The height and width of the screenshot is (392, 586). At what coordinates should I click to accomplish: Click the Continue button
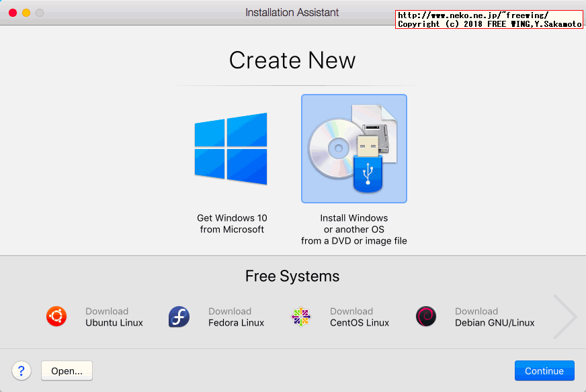[544, 371]
